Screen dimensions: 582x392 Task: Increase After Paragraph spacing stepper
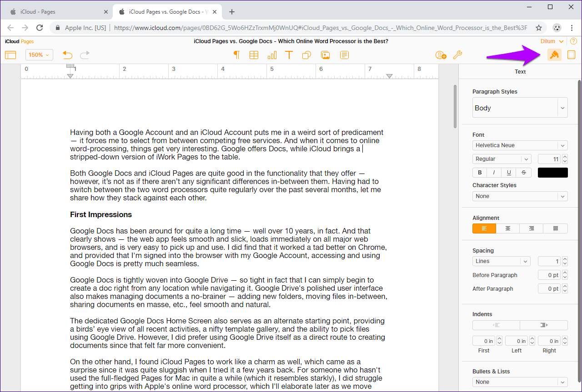pyautogui.click(x=565, y=286)
